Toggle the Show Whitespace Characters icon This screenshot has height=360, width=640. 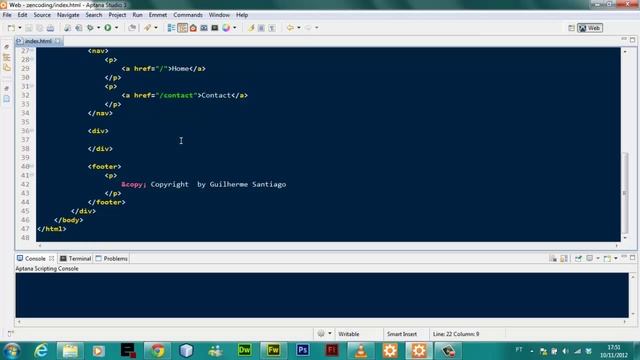[272, 28]
